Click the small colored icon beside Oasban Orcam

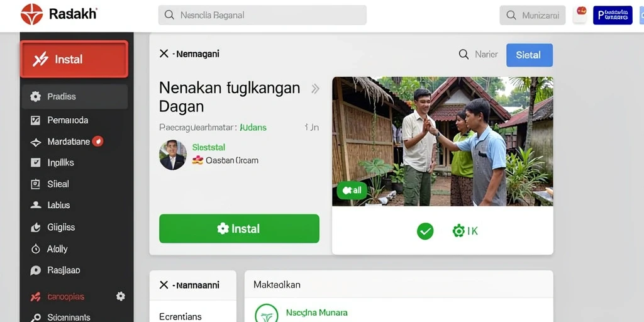click(x=197, y=160)
